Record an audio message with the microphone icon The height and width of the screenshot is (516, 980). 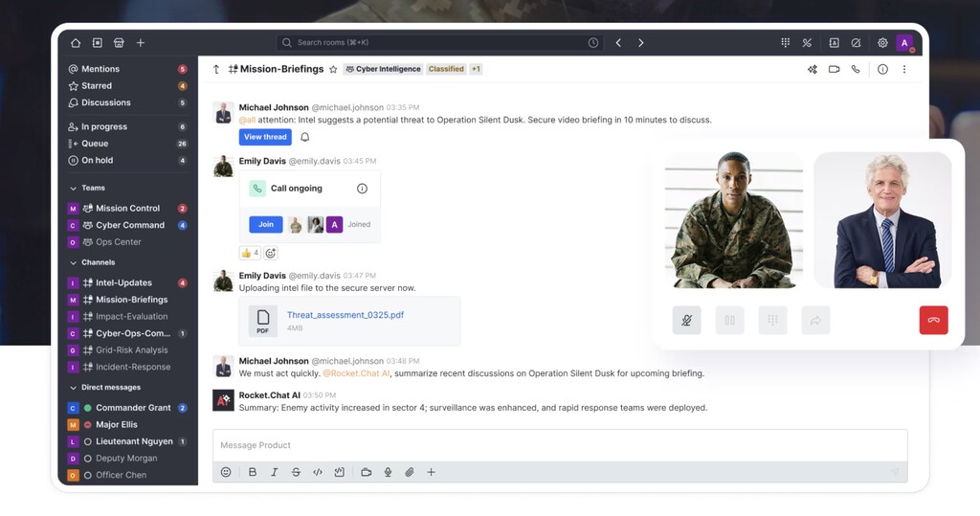(x=389, y=472)
